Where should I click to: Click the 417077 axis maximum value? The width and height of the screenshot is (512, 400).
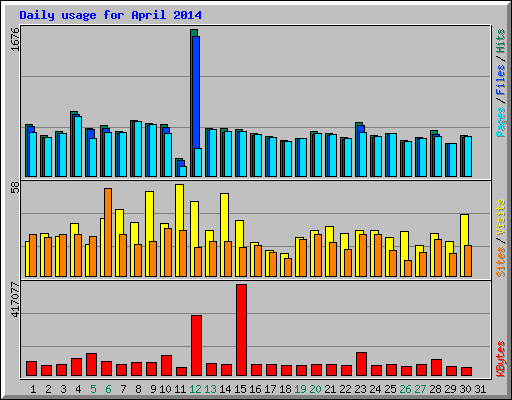[15, 299]
